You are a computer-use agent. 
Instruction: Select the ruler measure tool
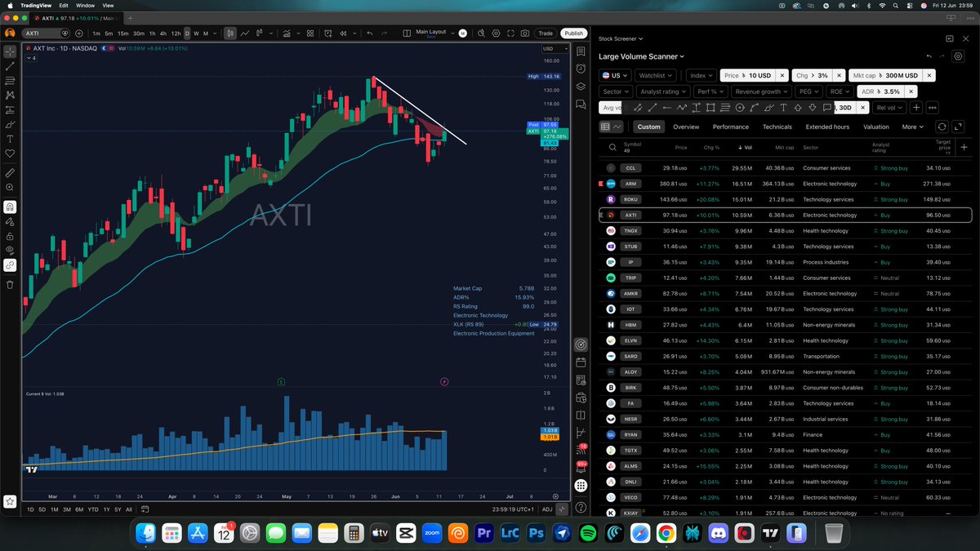(x=10, y=173)
